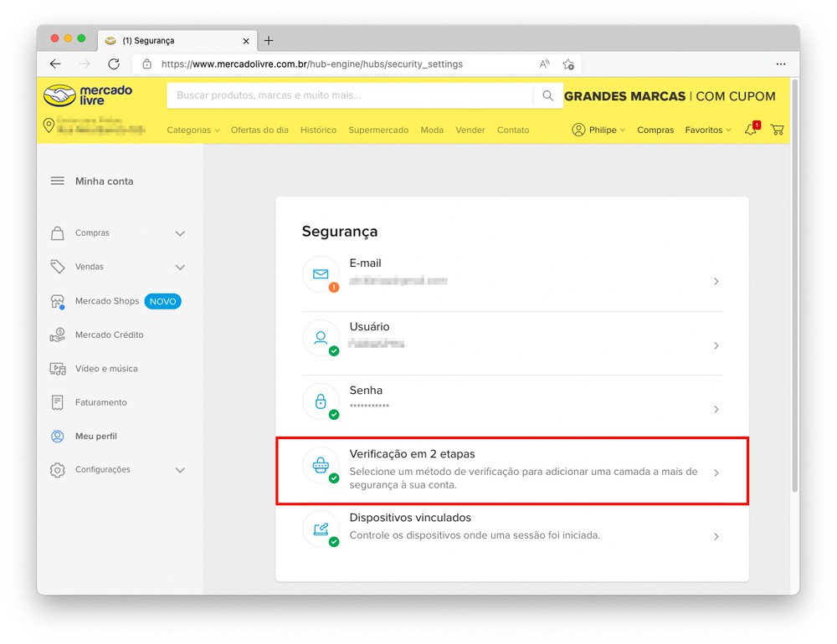Expand the Compras sidebar section

coord(180,233)
